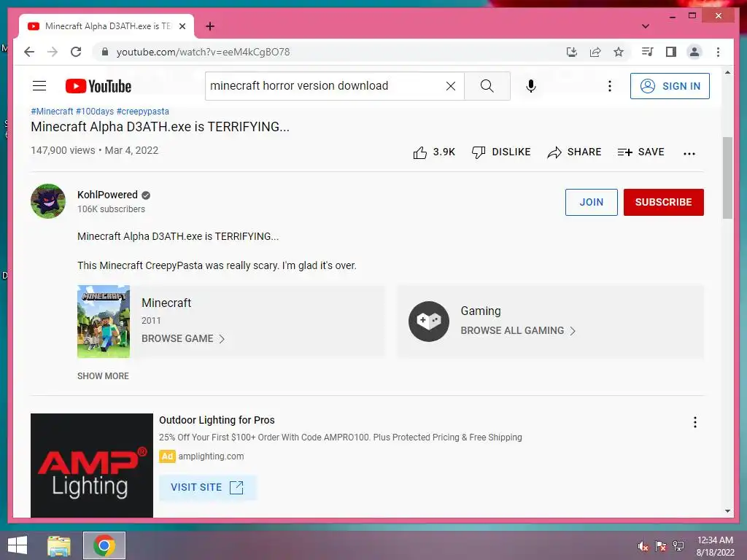This screenshot has width=747, height=560.
Task: Install app icon in address bar
Action: [x=572, y=52]
